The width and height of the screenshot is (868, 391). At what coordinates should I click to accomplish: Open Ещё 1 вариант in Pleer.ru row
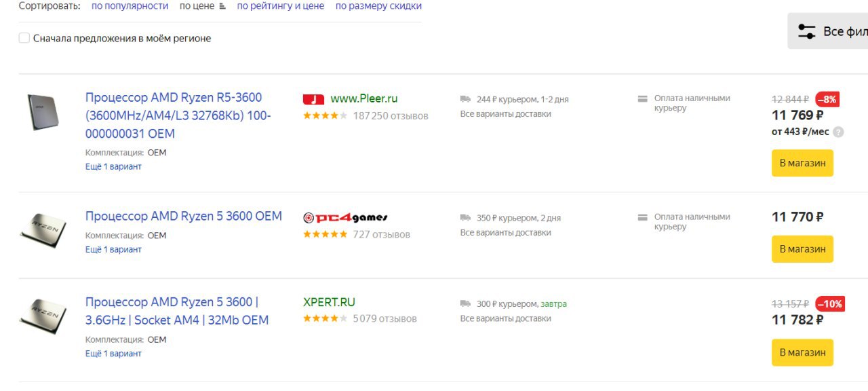[x=113, y=166]
